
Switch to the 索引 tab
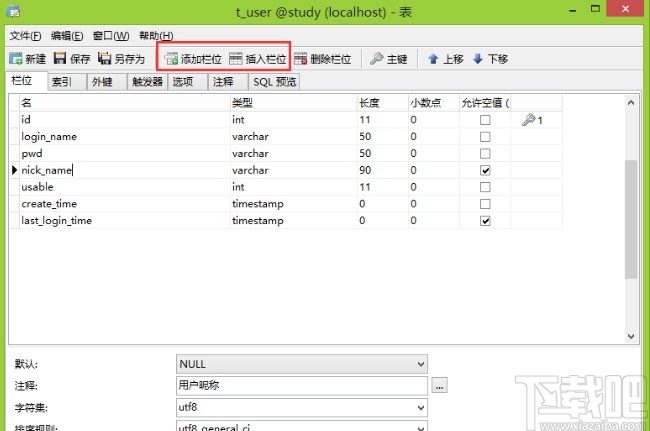coord(67,82)
